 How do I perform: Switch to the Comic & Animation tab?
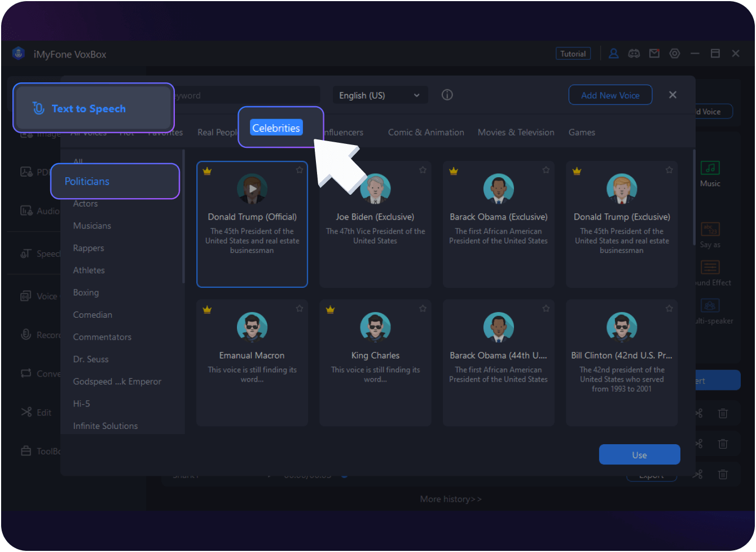(426, 133)
